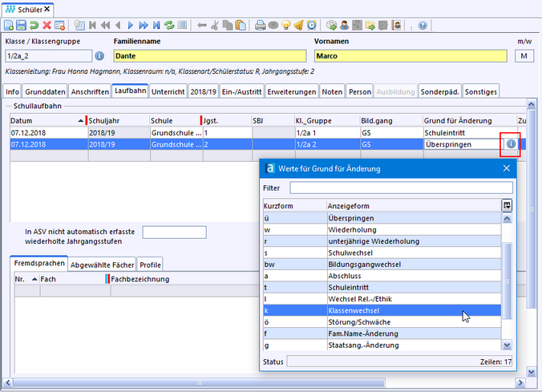The height and width of the screenshot is (392, 542).
Task: Switch to the Grunddaten tab
Action: tap(44, 91)
